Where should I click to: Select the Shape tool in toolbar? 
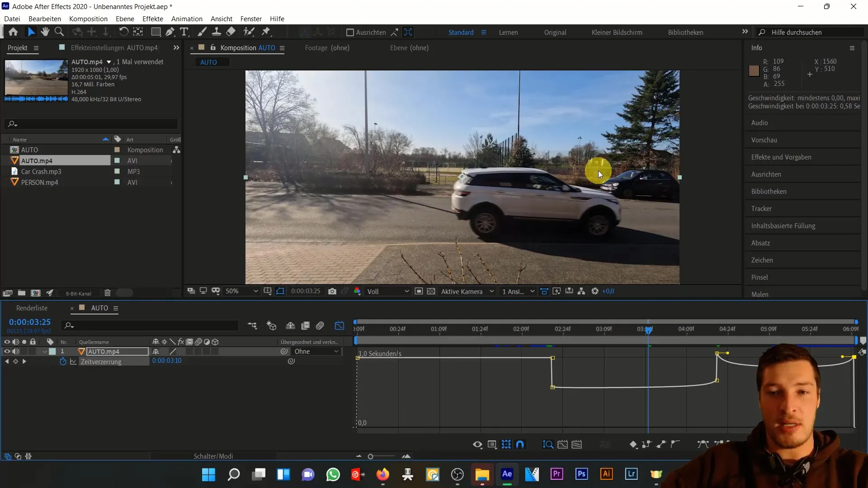click(x=155, y=32)
